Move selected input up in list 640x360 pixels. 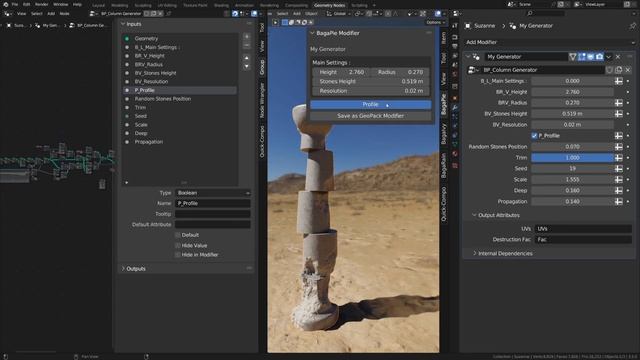(247, 58)
